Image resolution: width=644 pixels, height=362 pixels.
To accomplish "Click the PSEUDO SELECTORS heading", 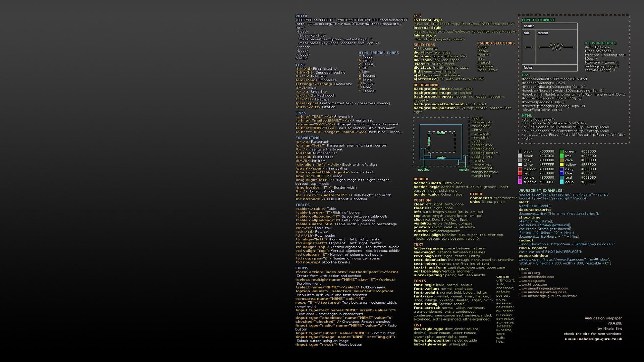I will 496,43.
